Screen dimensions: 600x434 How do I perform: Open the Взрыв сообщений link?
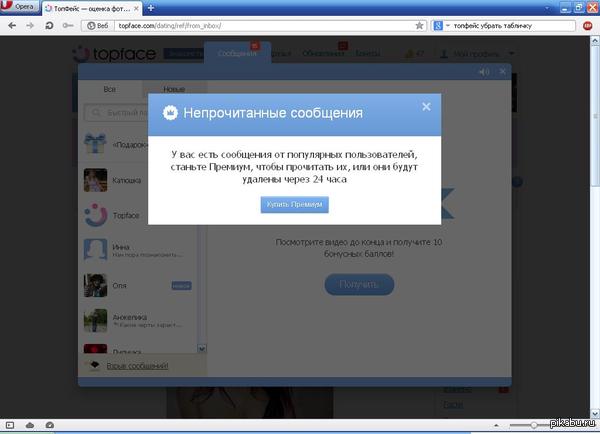pos(137,366)
